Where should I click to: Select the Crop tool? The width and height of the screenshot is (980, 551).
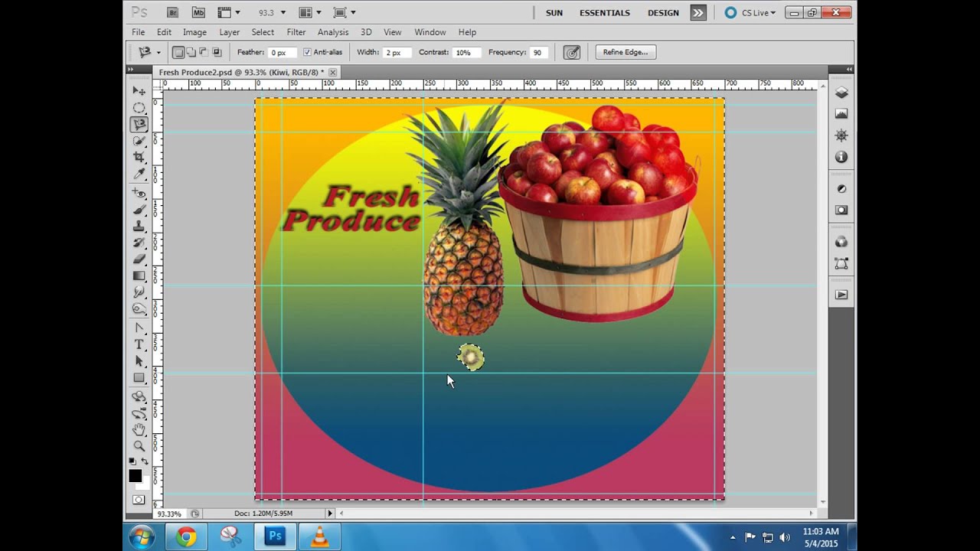coord(139,157)
